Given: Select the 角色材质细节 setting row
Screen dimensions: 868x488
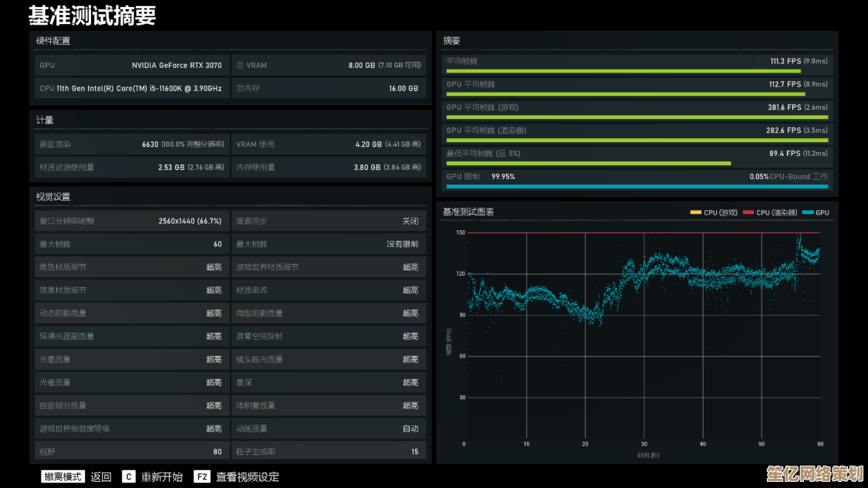Looking at the screenshot, I should (131, 267).
